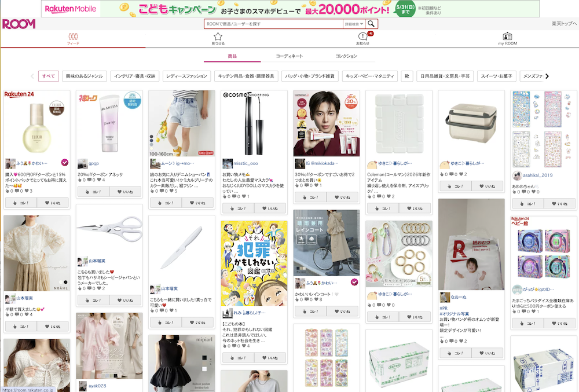Click the magnifier search icon
This screenshot has width=579, height=392.
click(371, 24)
